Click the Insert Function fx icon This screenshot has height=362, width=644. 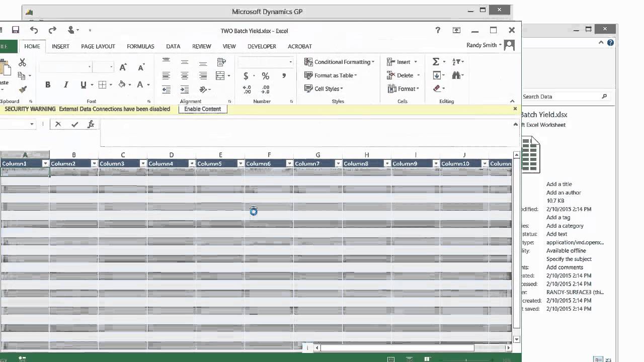(91, 124)
